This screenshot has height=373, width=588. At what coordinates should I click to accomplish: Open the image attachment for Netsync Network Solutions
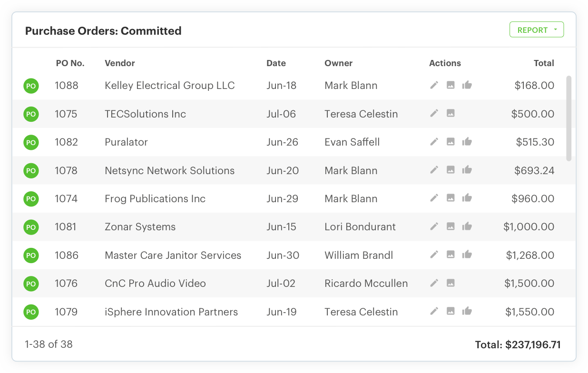click(451, 170)
